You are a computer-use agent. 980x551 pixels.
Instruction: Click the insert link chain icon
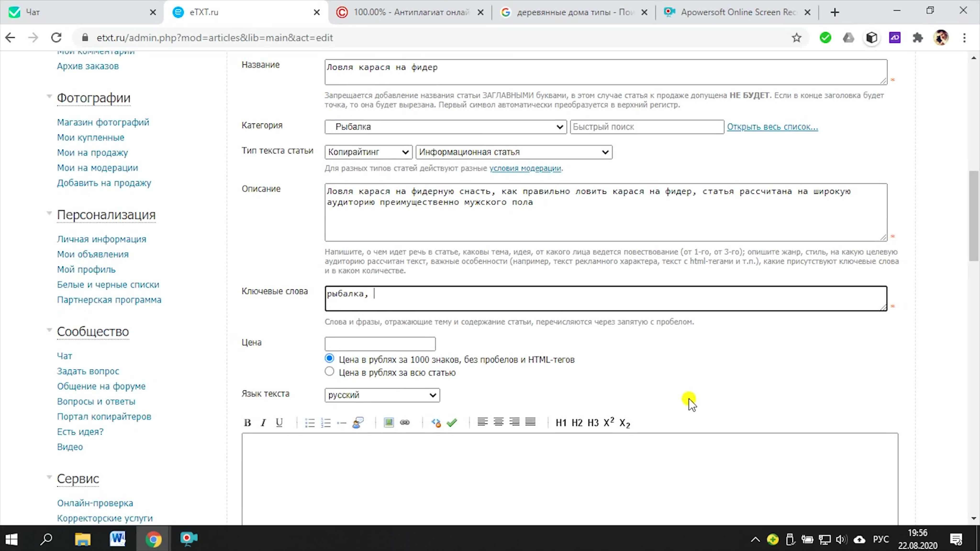(x=405, y=423)
